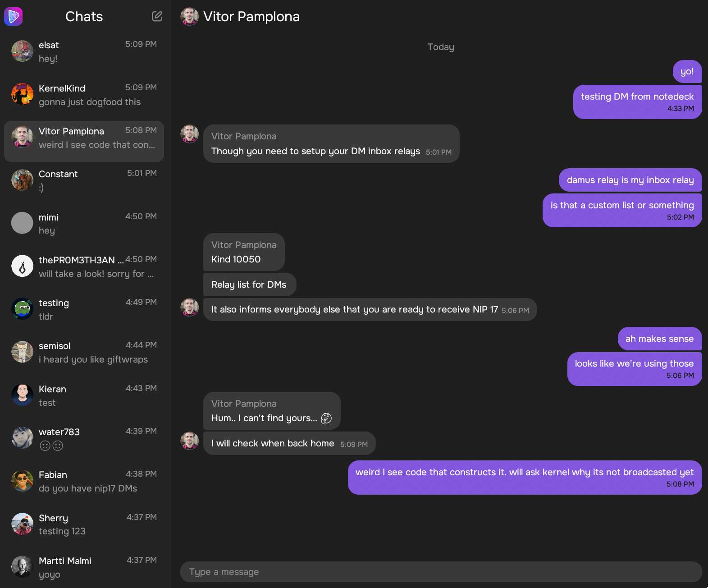Click the "Kind 10050" message bubble
708x588 pixels.
click(244, 253)
